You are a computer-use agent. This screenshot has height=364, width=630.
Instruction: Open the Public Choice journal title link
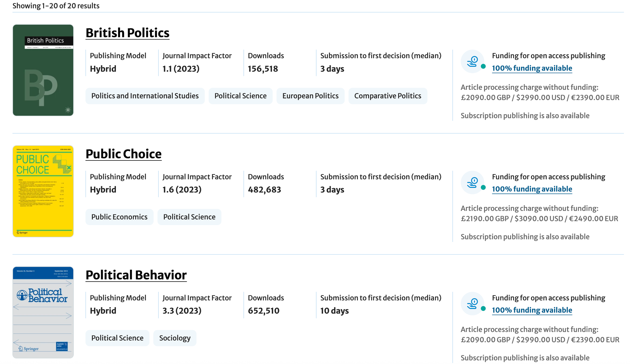[x=123, y=154]
